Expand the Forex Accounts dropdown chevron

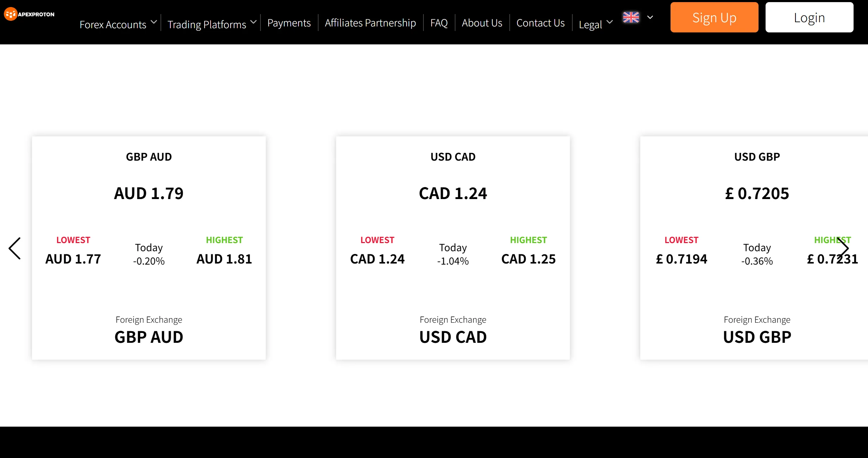154,22
